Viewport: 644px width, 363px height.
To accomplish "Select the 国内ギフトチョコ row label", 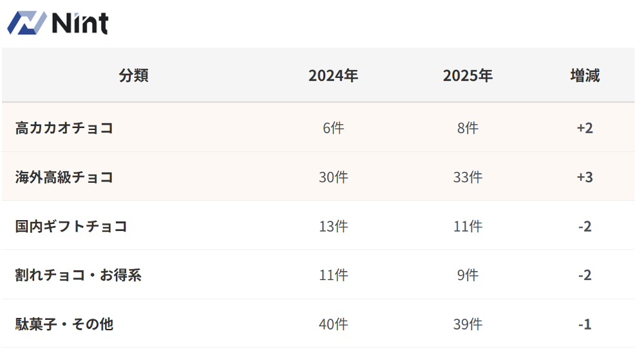I will pos(71,227).
